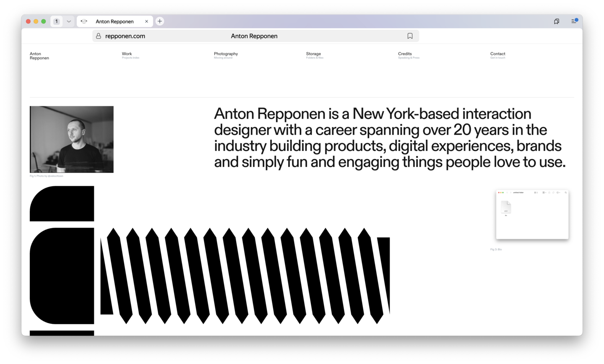
Task: Click the black-and-white portrait photo
Action: [72, 139]
